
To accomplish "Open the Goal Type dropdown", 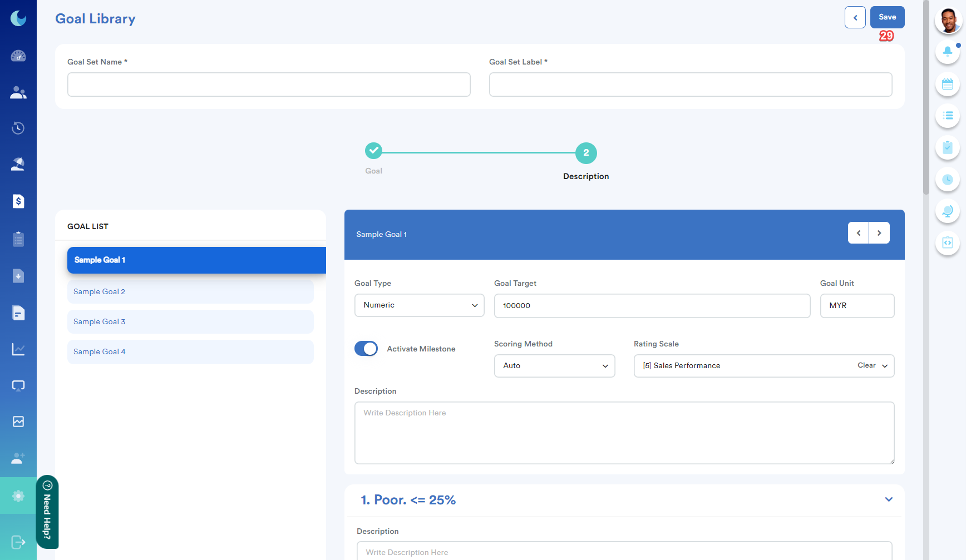I will pyautogui.click(x=420, y=305).
